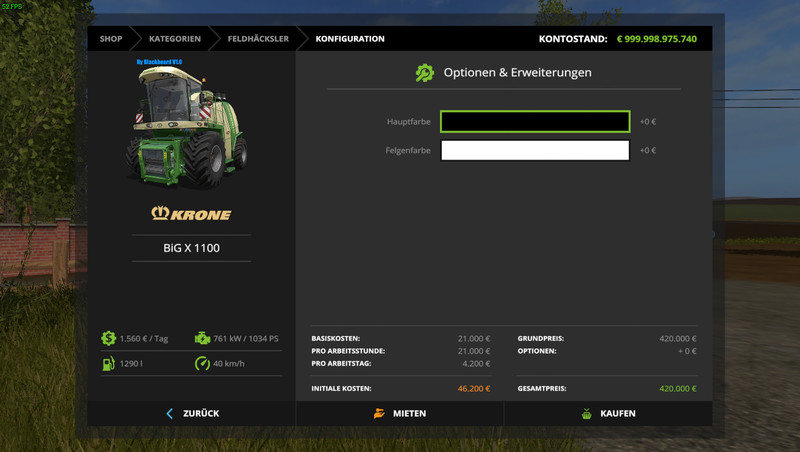
Task: Go to the Kategorien breadcrumb
Action: [x=174, y=39]
